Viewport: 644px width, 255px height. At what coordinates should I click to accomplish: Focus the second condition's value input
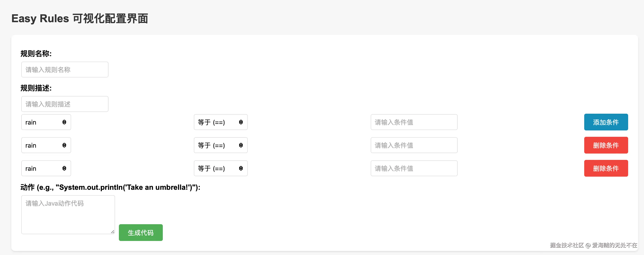(x=414, y=145)
